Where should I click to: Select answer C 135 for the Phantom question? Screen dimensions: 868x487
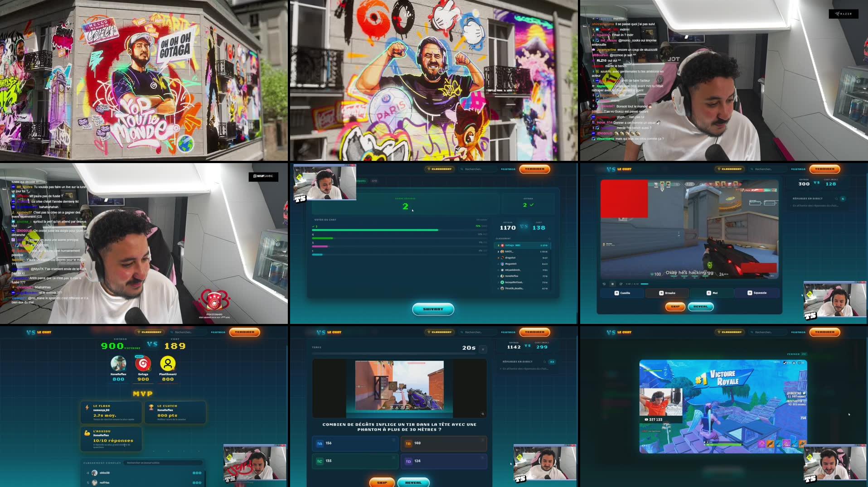click(355, 461)
